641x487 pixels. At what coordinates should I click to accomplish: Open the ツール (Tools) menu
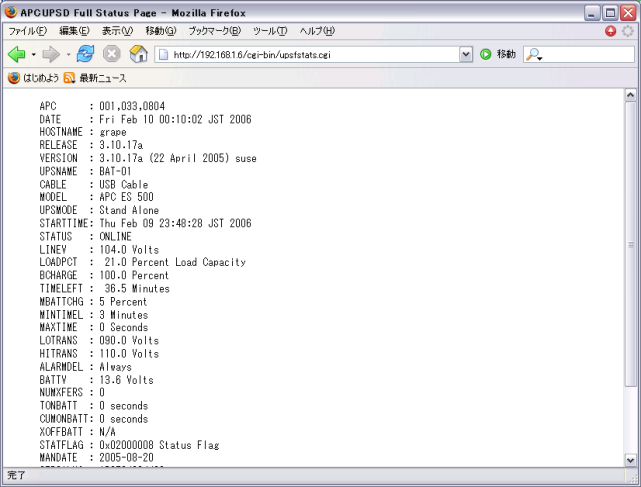(271, 31)
